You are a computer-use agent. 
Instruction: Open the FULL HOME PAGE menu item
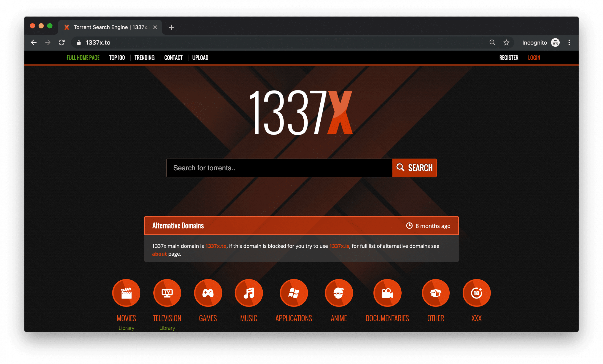pyautogui.click(x=83, y=57)
